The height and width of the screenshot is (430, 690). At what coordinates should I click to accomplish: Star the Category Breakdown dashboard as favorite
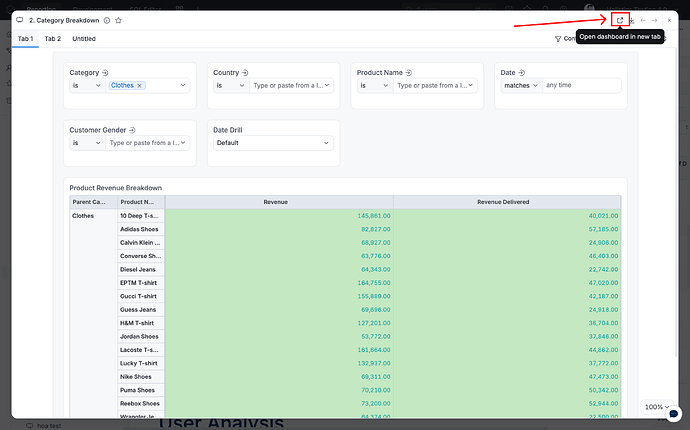pyautogui.click(x=119, y=20)
